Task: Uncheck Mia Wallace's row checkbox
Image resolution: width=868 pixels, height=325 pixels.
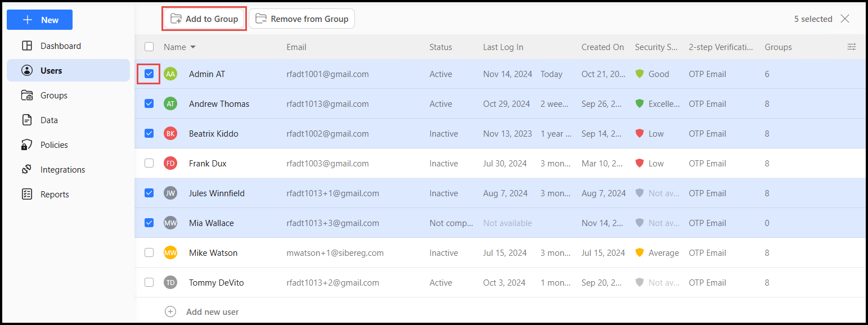Action: click(x=149, y=223)
